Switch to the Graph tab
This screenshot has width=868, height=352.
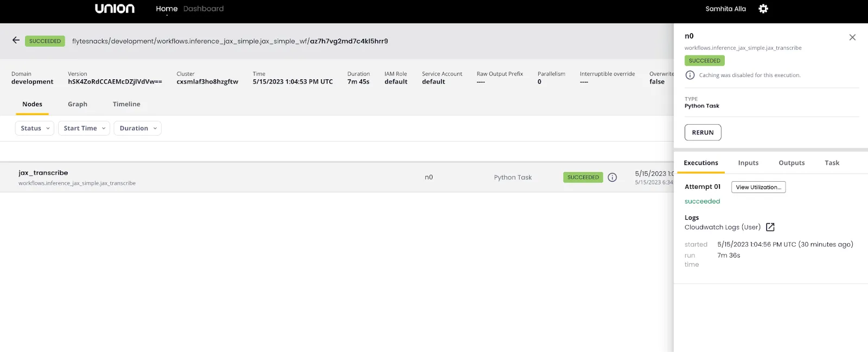point(78,104)
